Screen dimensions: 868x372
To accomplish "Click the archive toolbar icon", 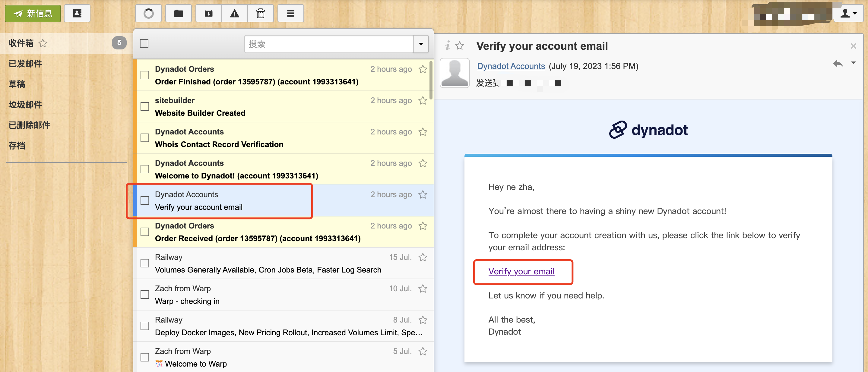I will (209, 14).
